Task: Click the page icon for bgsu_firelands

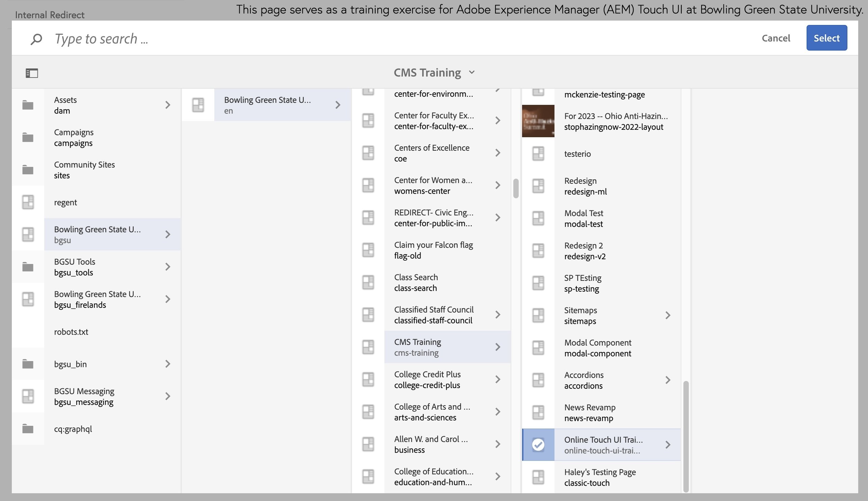Action: click(x=28, y=299)
